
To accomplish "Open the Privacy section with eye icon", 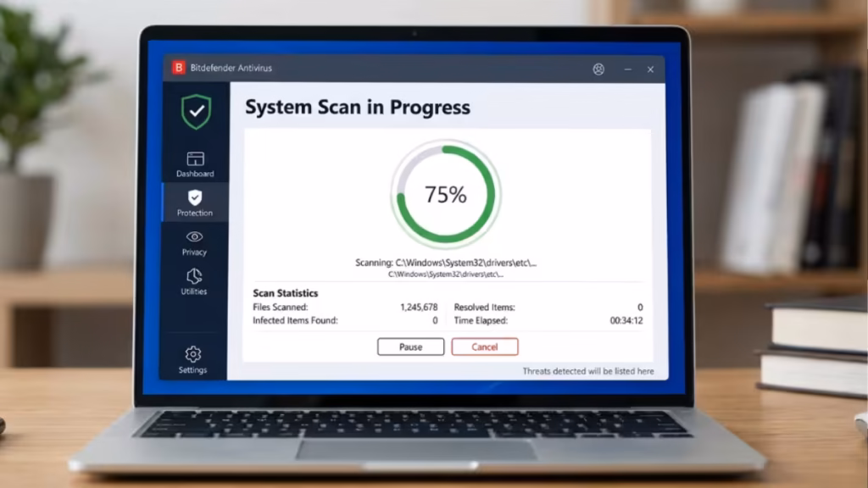I will click(194, 243).
